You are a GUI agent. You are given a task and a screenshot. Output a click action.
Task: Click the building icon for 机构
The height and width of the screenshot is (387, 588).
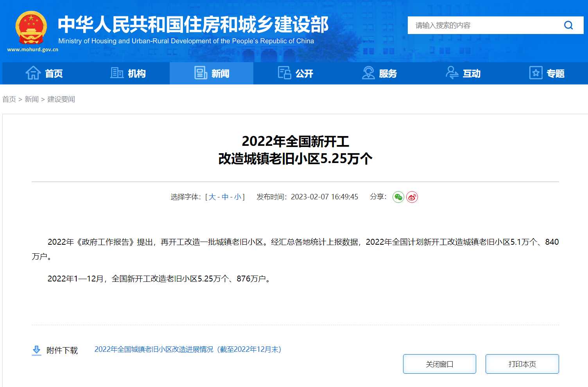117,73
